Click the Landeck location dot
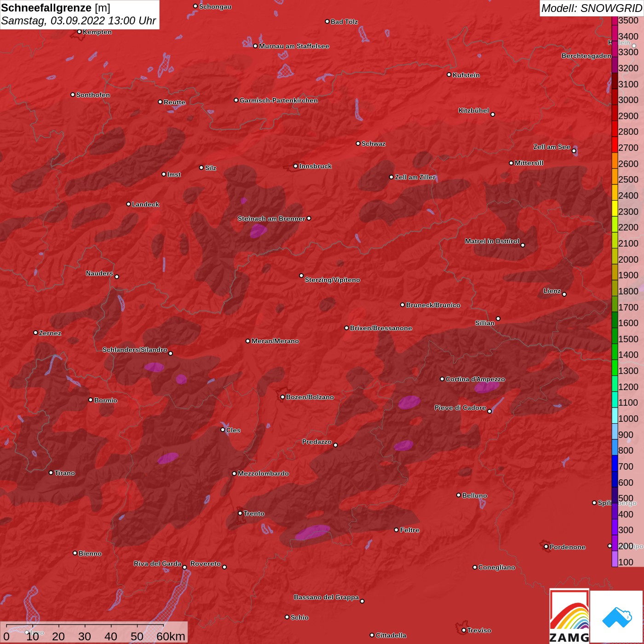This screenshot has width=644, height=644. point(128,204)
